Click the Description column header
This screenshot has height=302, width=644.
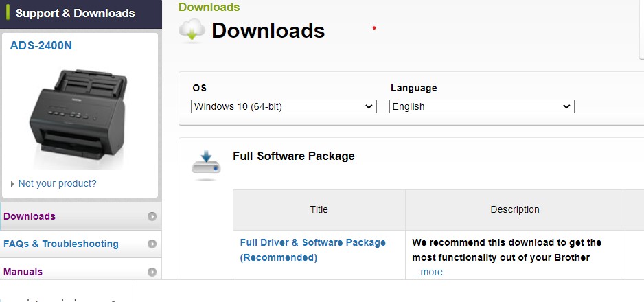coord(515,209)
